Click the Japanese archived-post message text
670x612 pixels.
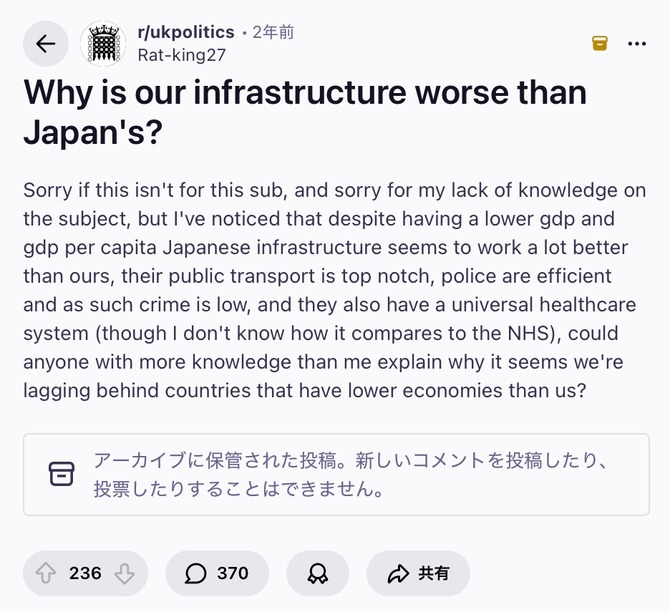350,475
